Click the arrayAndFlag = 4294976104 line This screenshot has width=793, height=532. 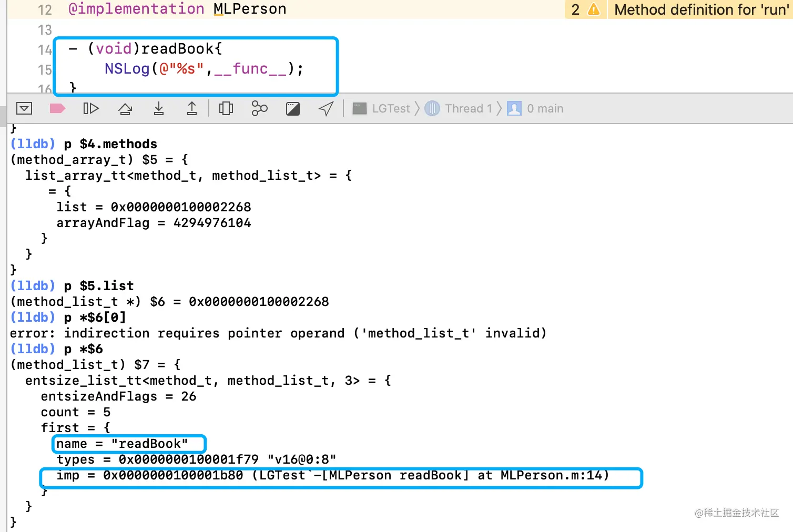[x=154, y=222]
